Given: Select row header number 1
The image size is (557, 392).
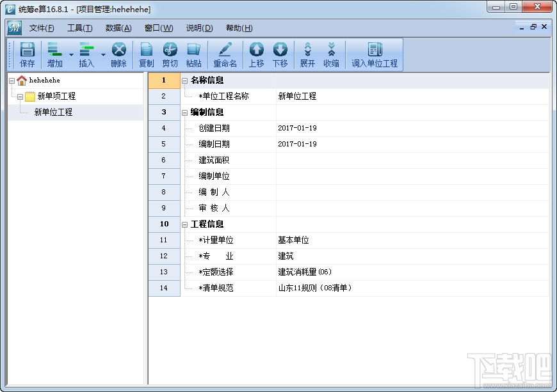Looking at the screenshot, I should [x=164, y=80].
